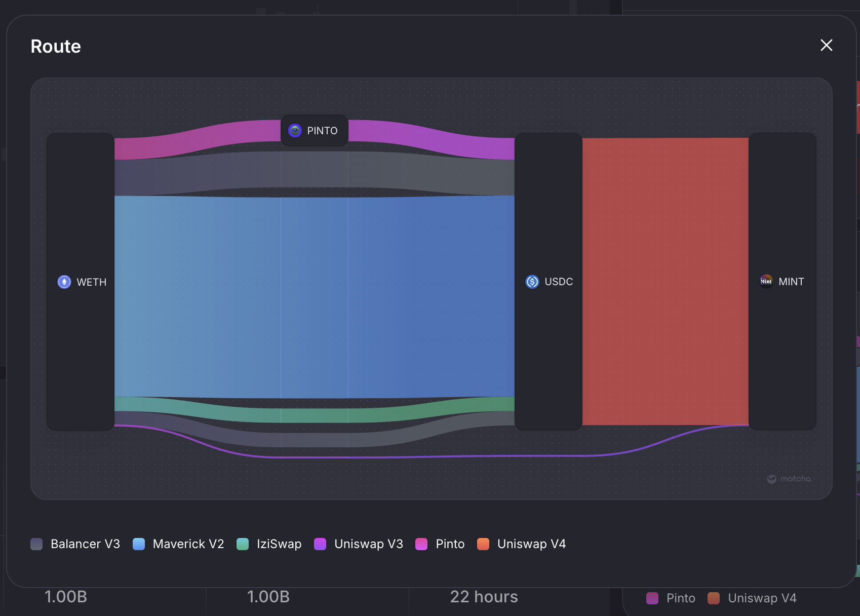Click the MINT token icon
The image size is (860, 616).
pos(766,281)
